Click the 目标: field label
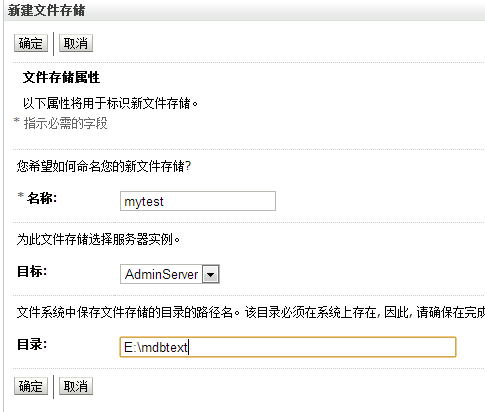 [x=32, y=271]
